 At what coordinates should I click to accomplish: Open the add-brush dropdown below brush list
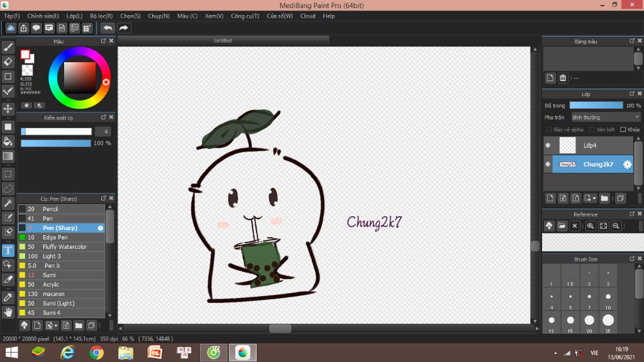coord(56,326)
